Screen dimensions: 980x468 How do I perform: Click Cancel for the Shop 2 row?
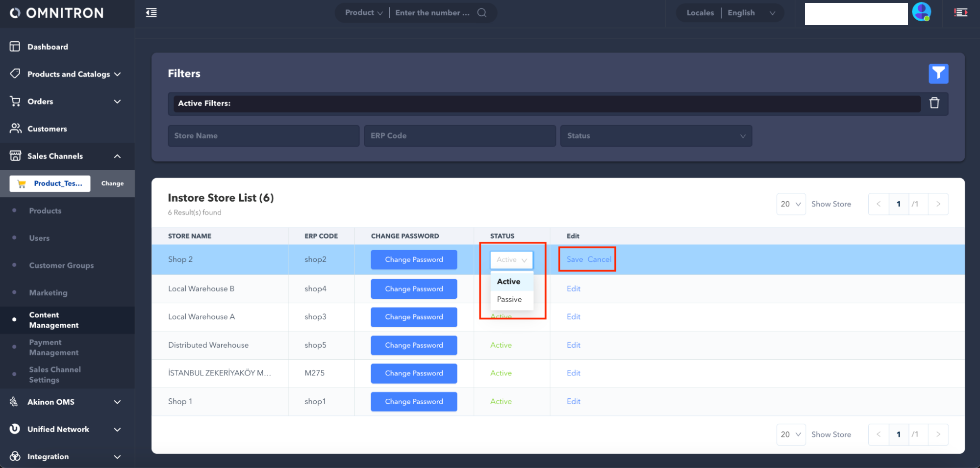(x=599, y=260)
